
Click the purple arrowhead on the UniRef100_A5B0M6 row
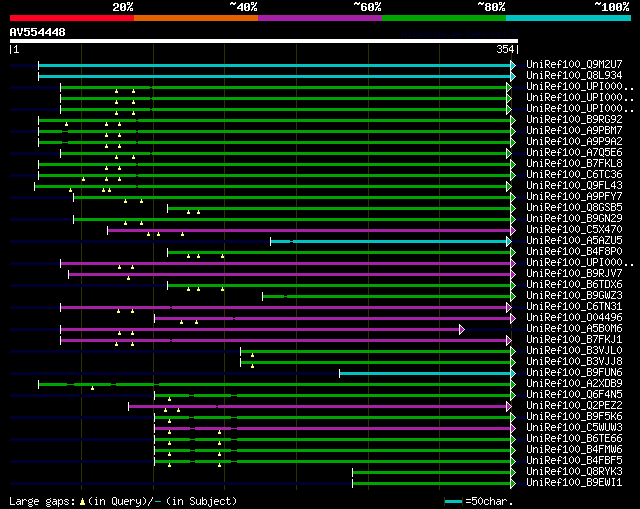pyautogui.click(x=462, y=329)
